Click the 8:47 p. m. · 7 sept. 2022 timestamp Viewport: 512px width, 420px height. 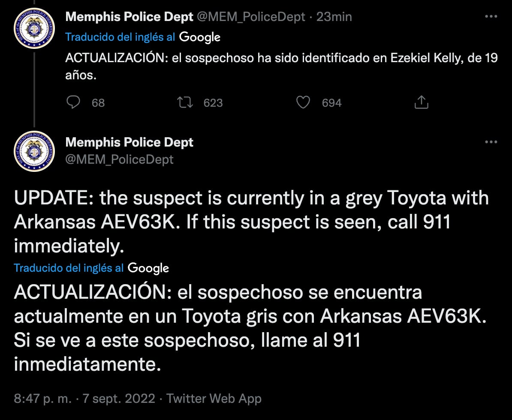click(x=84, y=399)
